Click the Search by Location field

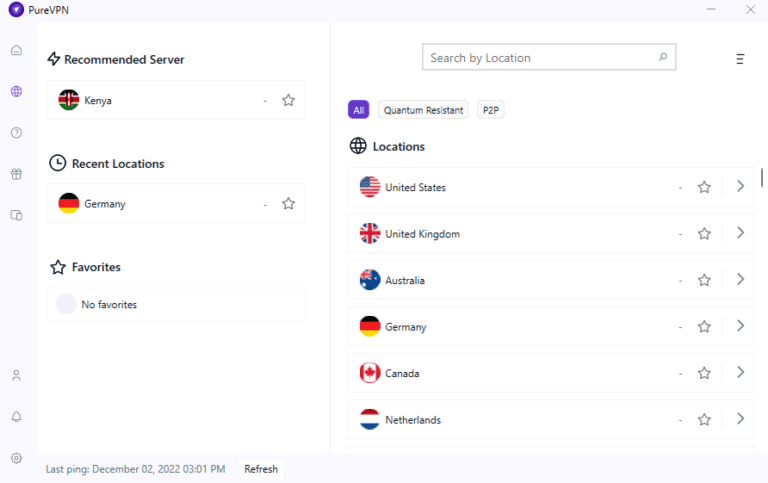pyautogui.click(x=540, y=58)
